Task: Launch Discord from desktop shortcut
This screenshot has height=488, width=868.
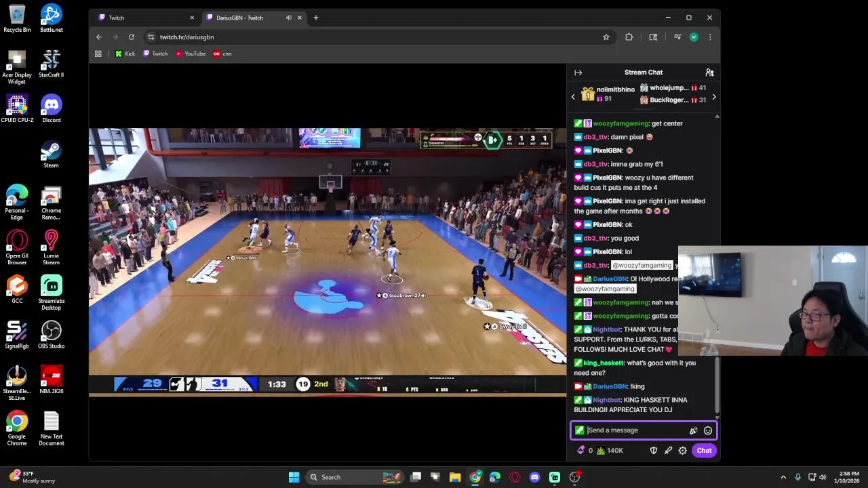Action: click(x=52, y=109)
